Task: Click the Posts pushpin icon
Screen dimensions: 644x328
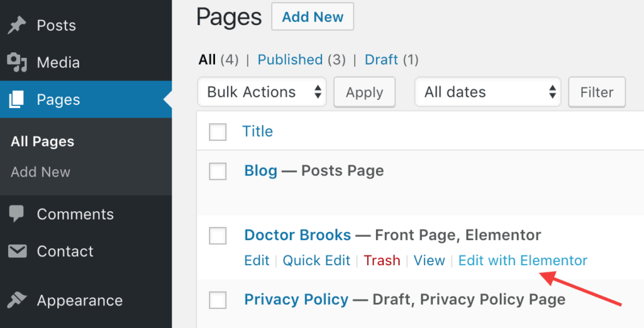Action: click(16, 26)
